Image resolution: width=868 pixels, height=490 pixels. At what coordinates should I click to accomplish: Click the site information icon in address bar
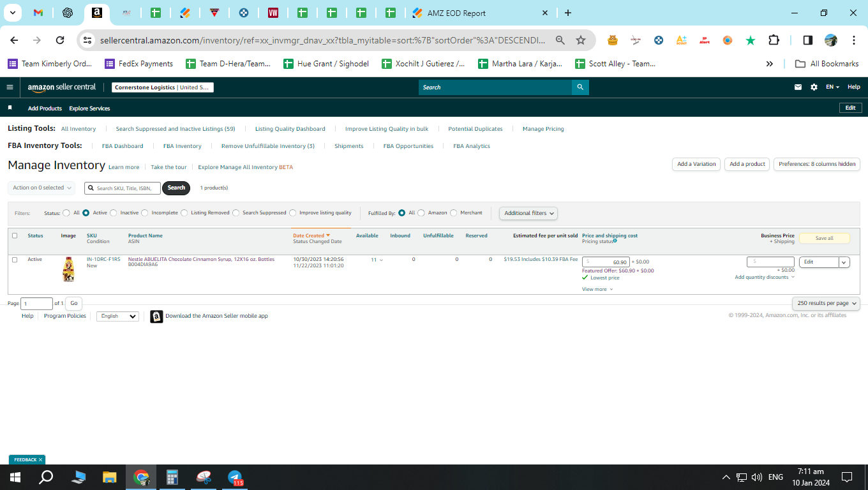coord(87,40)
